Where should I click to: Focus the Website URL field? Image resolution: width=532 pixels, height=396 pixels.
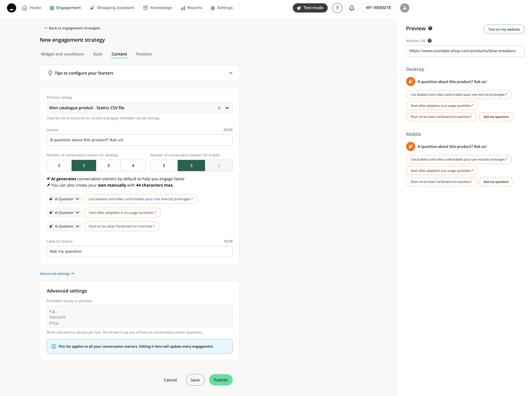(465, 51)
